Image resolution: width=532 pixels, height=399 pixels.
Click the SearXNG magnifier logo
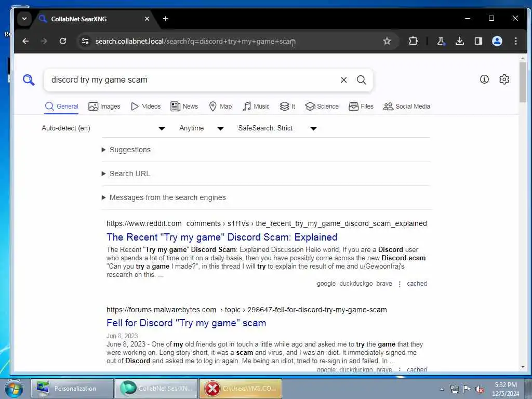[x=29, y=80]
